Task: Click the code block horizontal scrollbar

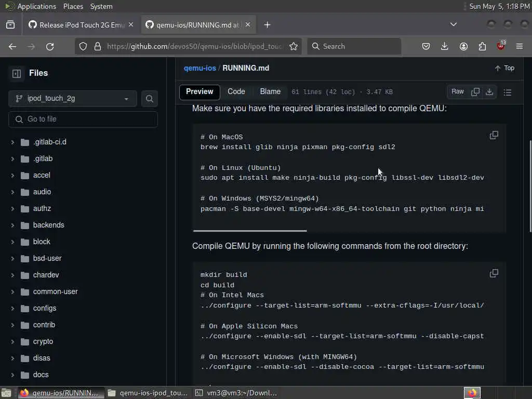Action: (x=250, y=231)
